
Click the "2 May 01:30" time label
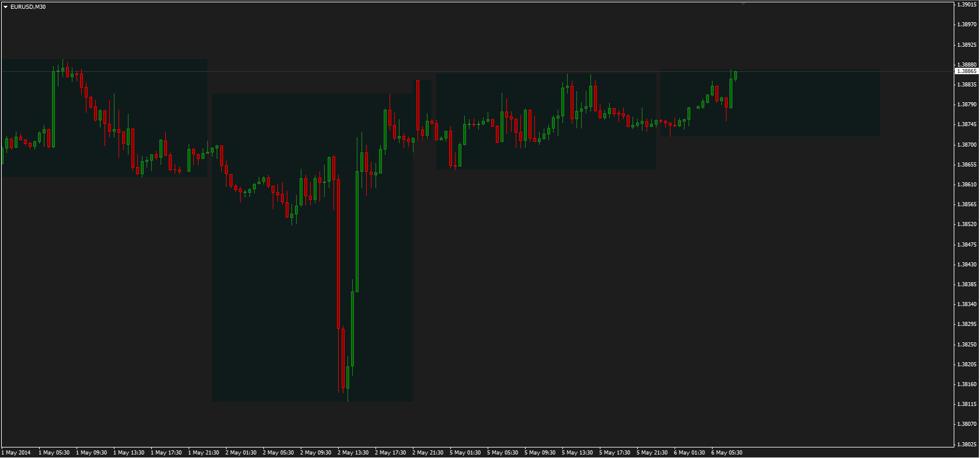click(x=241, y=453)
